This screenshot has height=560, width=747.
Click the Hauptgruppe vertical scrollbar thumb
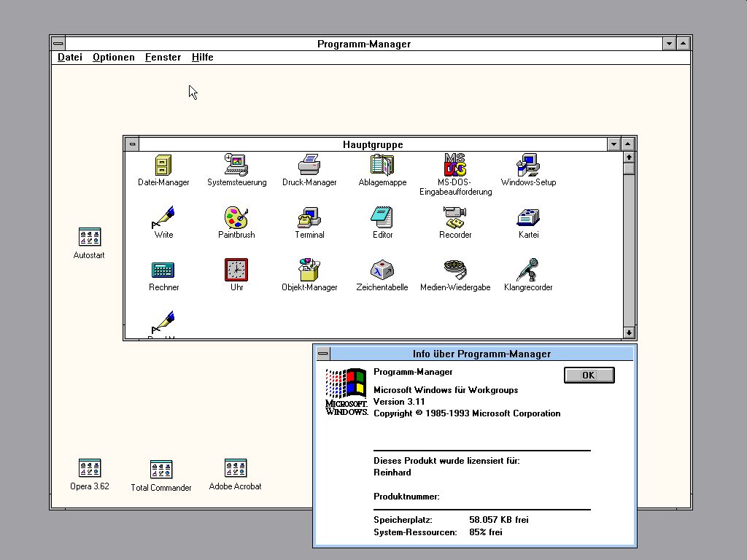[629, 169]
